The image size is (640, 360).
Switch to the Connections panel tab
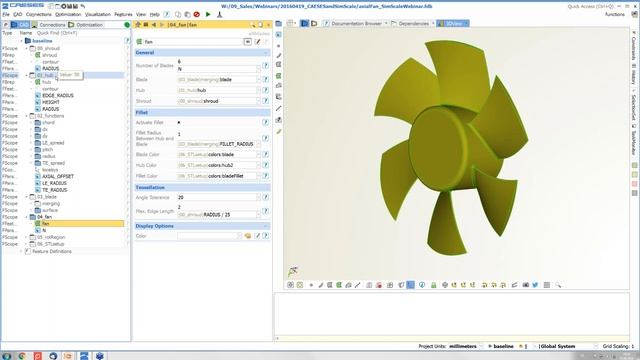pyautogui.click(x=49, y=25)
